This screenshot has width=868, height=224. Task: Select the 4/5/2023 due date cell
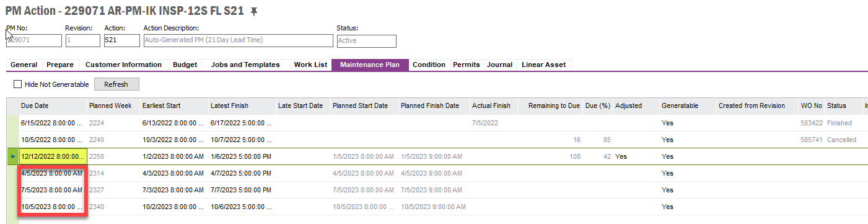(x=53, y=173)
